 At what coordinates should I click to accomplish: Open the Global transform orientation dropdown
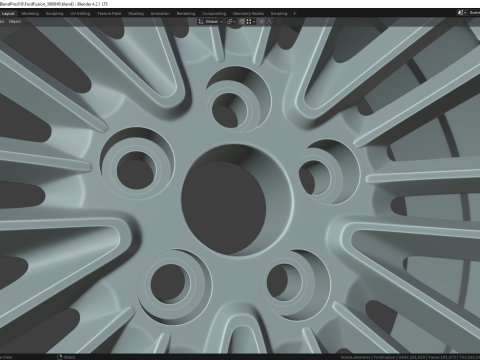pos(211,22)
